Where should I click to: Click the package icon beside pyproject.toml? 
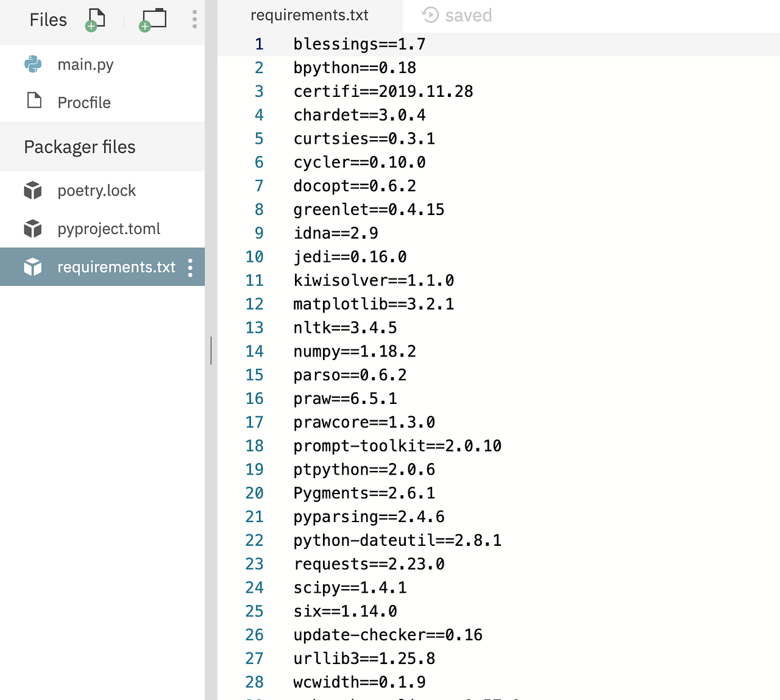[32, 228]
